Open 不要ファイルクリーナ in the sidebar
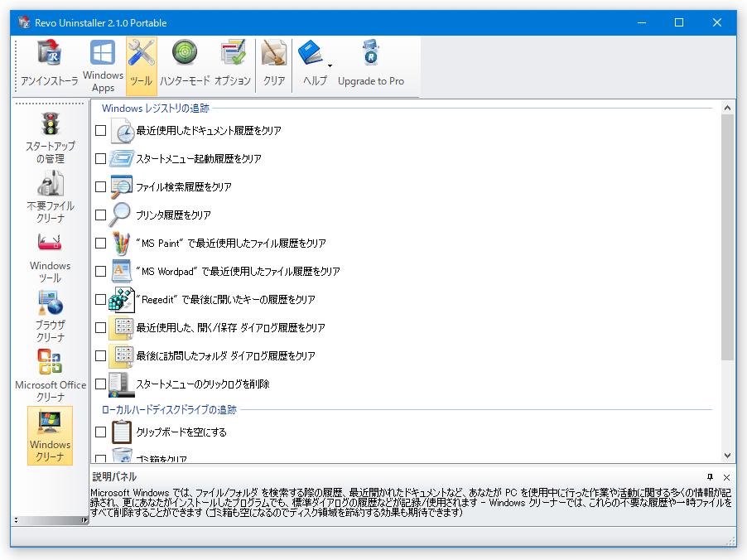The width and height of the screenshot is (747, 560). pos(50,197)
